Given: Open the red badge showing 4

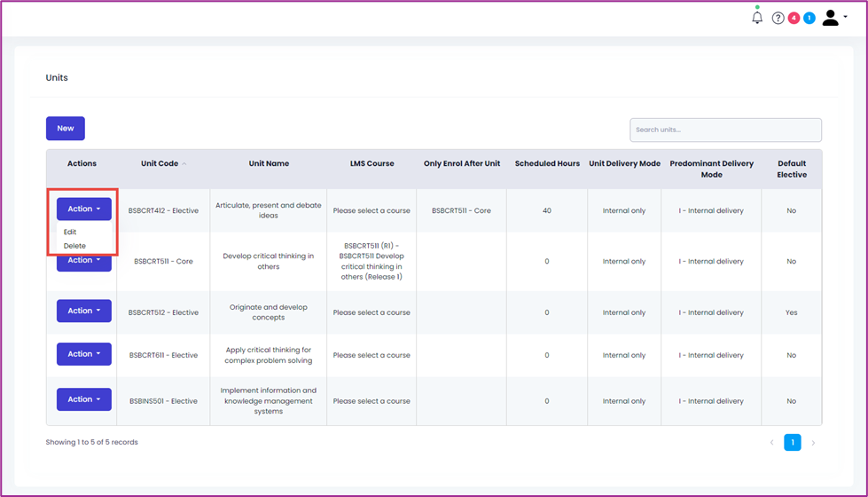Looking at the screenshot, I should click(794, 19).
